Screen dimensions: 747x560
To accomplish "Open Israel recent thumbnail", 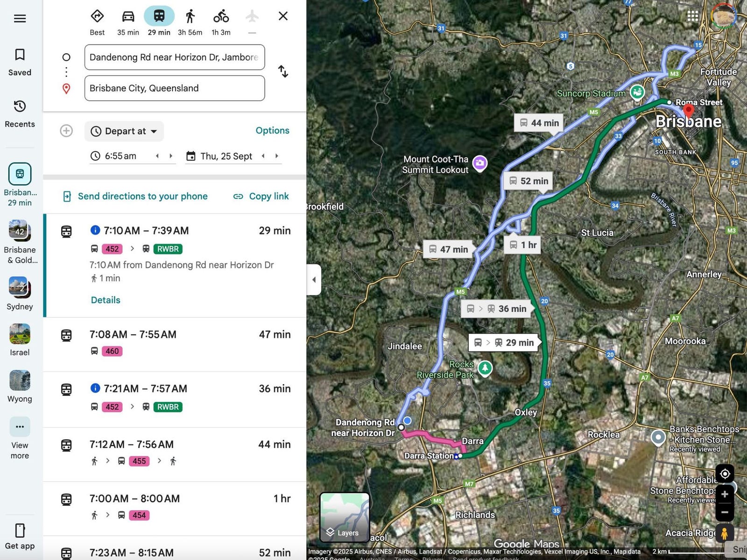I will (x=20, y=340).
